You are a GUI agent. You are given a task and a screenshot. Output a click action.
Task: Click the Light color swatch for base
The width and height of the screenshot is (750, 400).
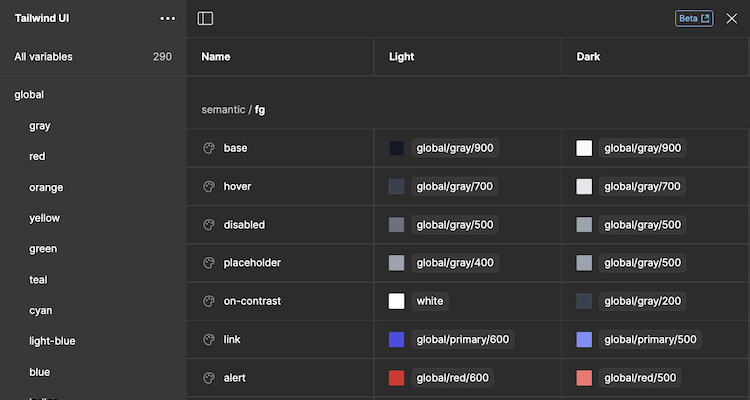coord(397,148)
